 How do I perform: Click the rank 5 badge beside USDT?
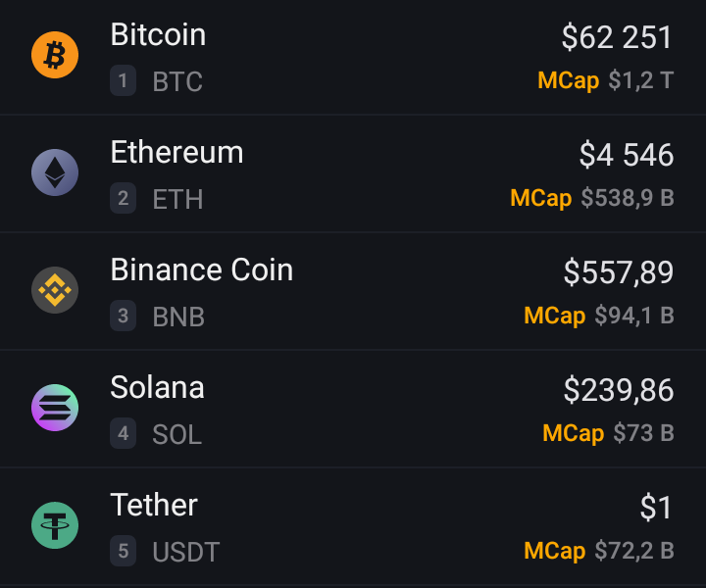click(x=123, y=551)
